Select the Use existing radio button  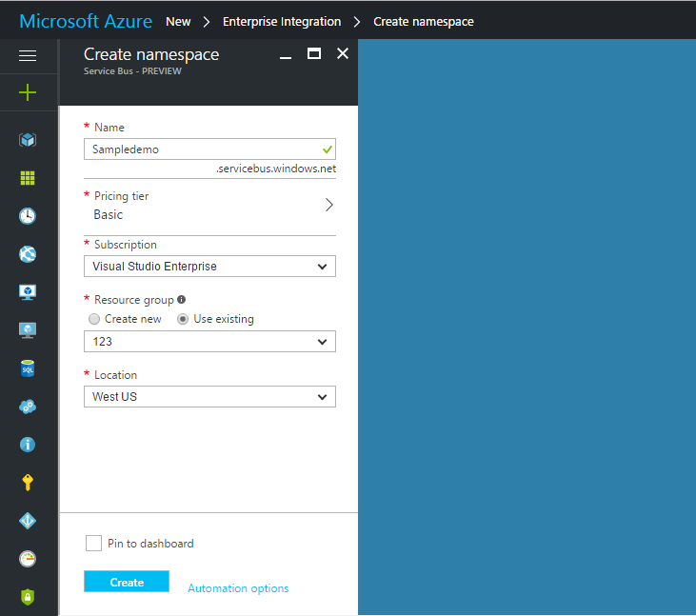183,319
